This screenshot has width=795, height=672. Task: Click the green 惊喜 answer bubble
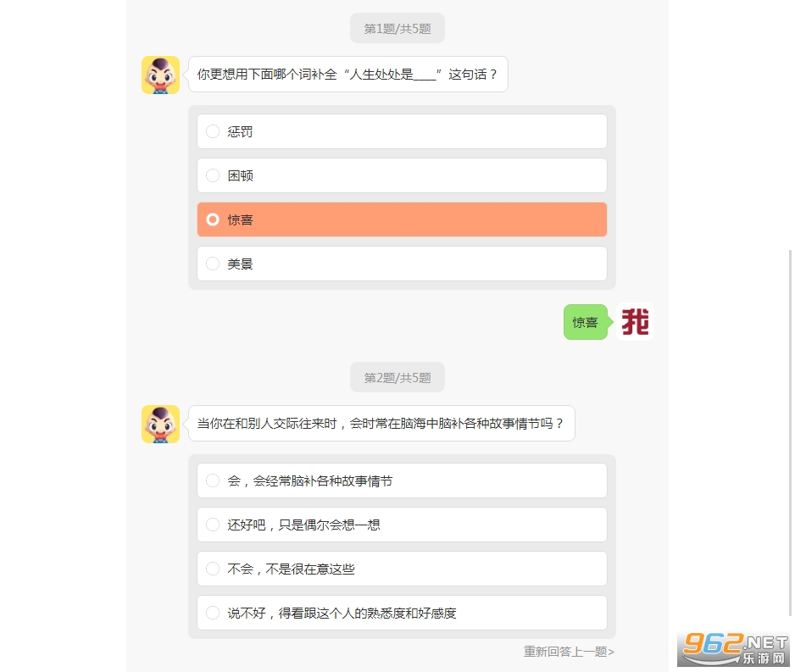(585, 323)
